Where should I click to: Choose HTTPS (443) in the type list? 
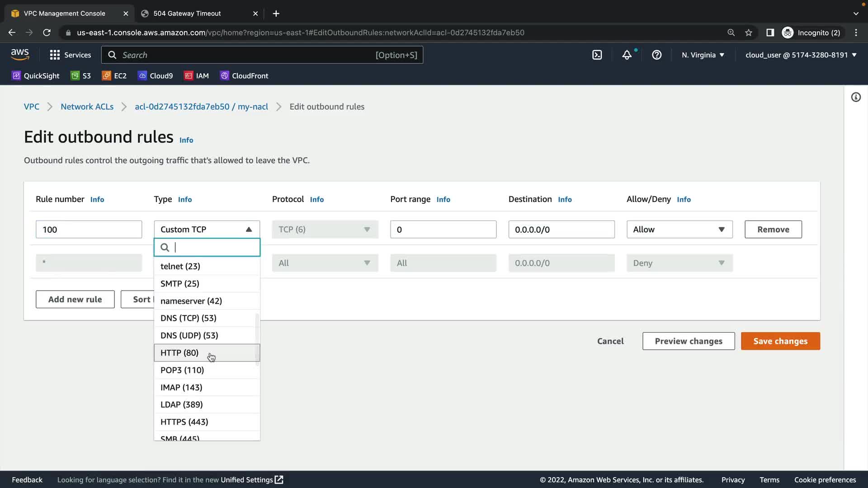click(184, 422)
